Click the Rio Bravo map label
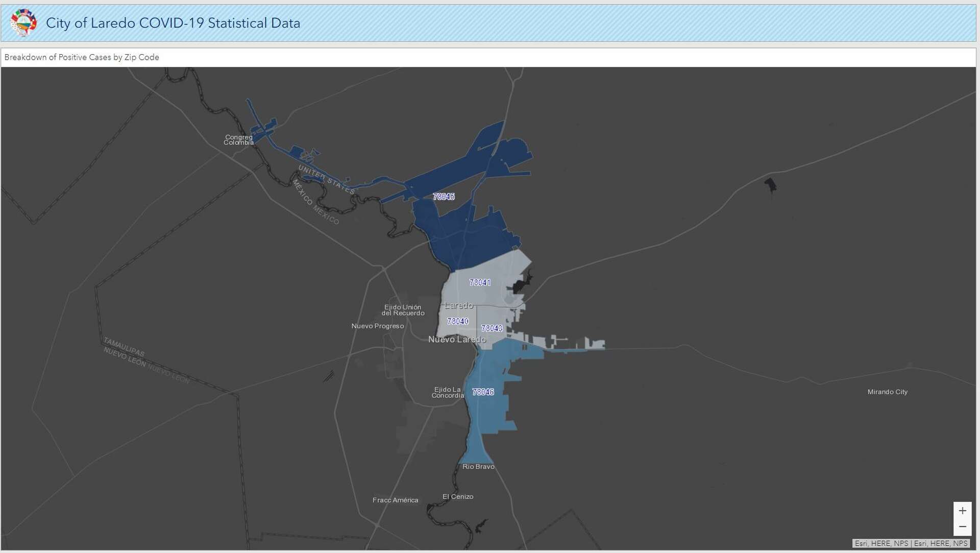This screenshot has height=553, width=980. pos(478,467)
